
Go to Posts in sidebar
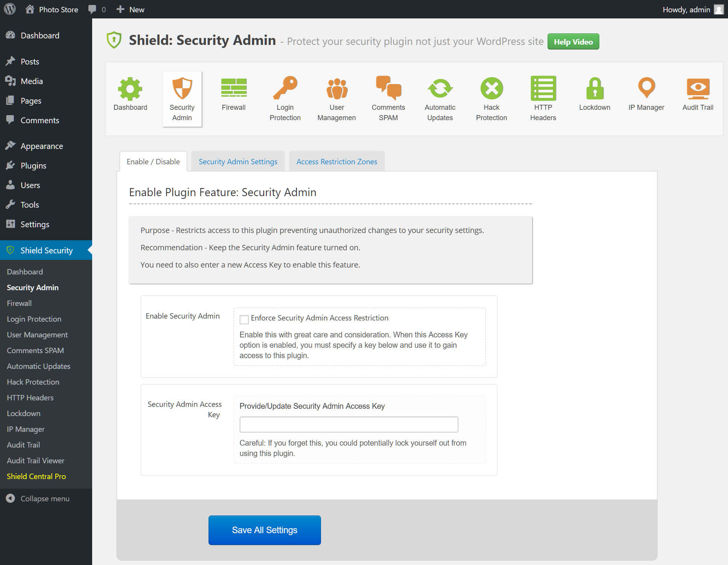[30, 61]
